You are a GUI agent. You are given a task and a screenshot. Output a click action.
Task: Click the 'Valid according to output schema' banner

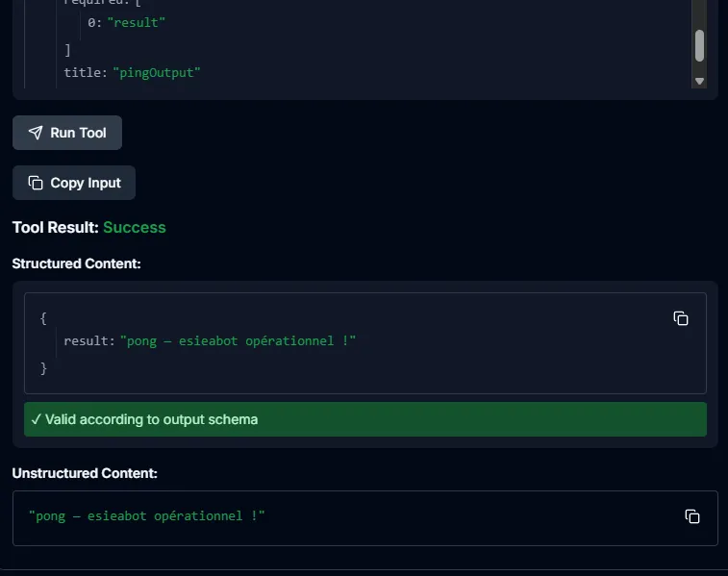point(364,419)
